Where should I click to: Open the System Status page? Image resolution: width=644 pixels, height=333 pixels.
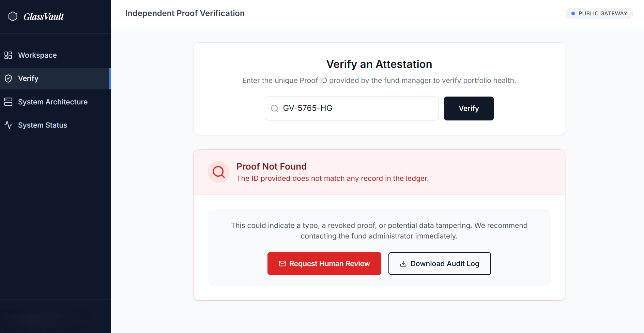[x=43, y=125]
